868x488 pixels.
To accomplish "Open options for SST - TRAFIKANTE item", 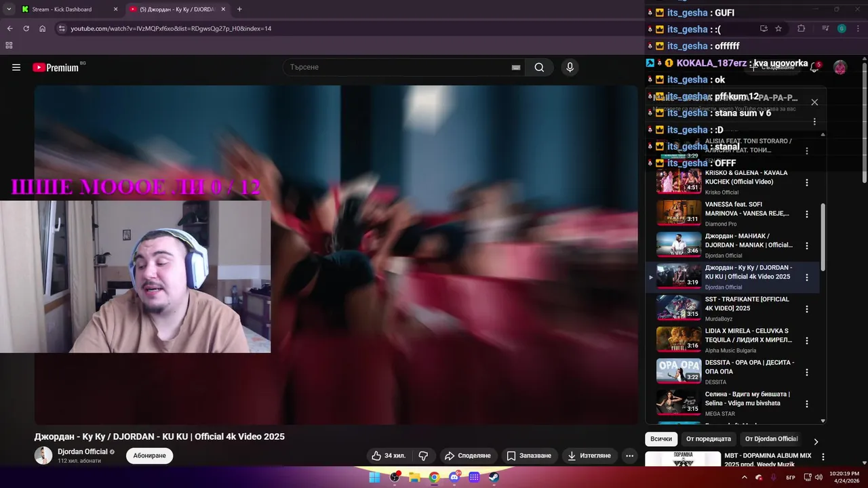I will click(x=807, y=309).
